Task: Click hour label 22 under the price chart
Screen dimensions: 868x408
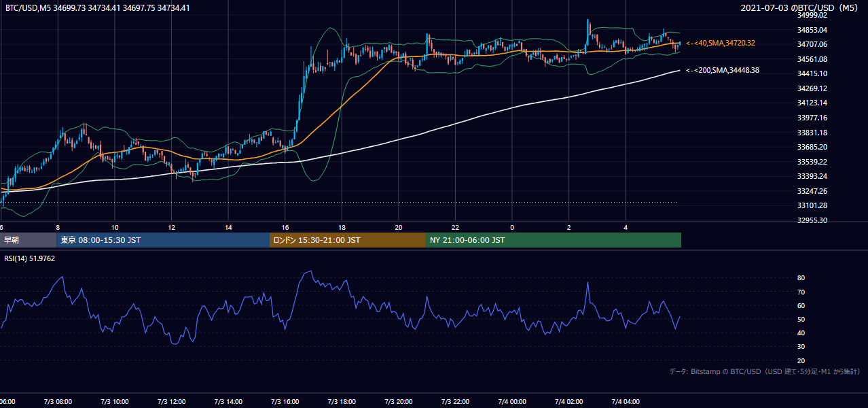Action: [456, 227]
